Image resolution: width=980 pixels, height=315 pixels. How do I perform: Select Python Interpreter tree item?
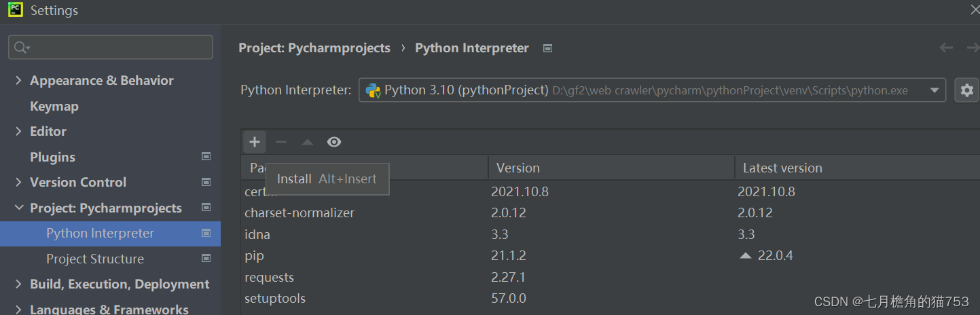(x=110, y=233)
